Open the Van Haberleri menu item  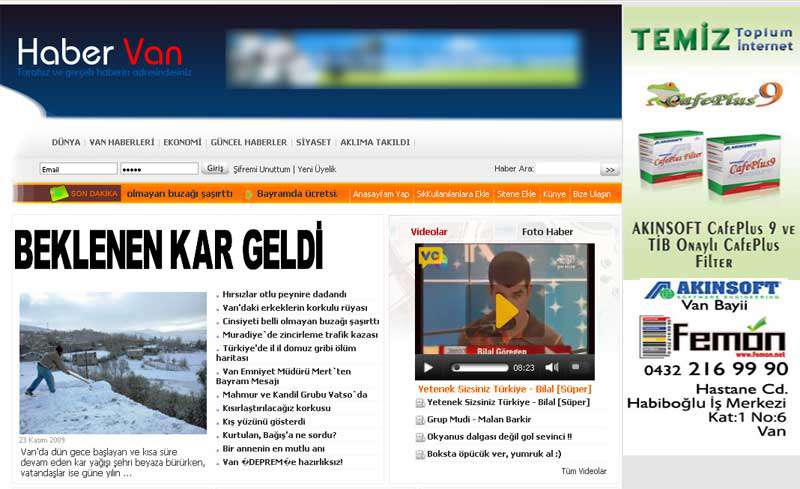[x=121, y=142]
